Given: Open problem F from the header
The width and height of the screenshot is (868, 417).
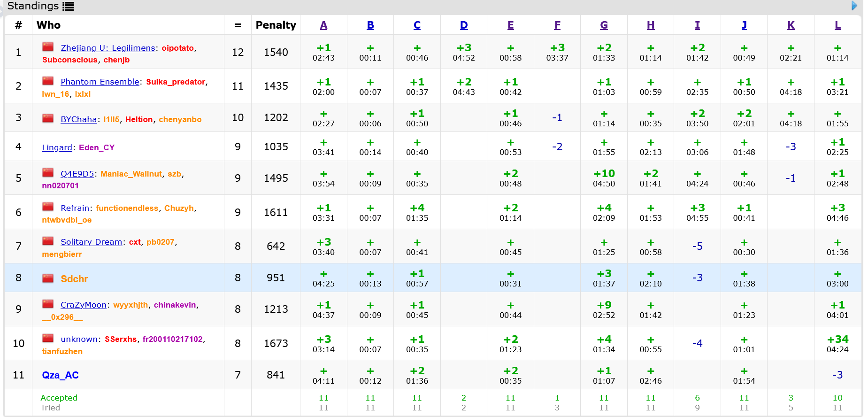Looking at the screenshot, I should [x=557, y=25].
